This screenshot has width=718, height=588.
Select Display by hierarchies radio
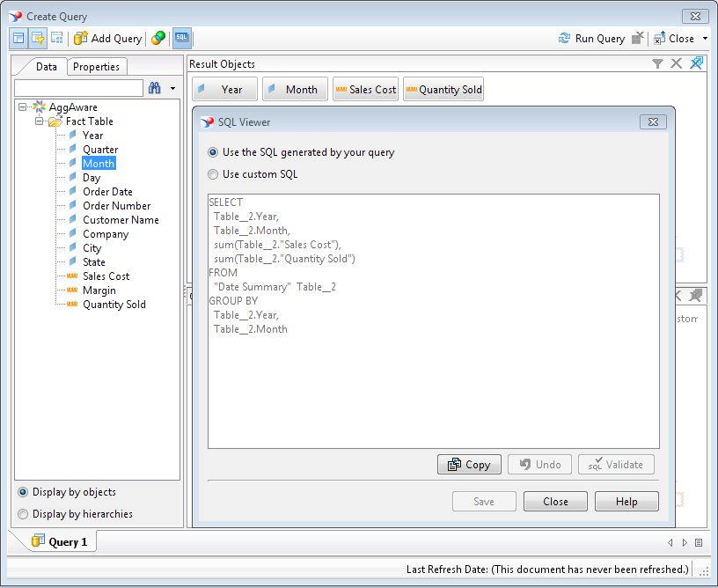[22, 514]
